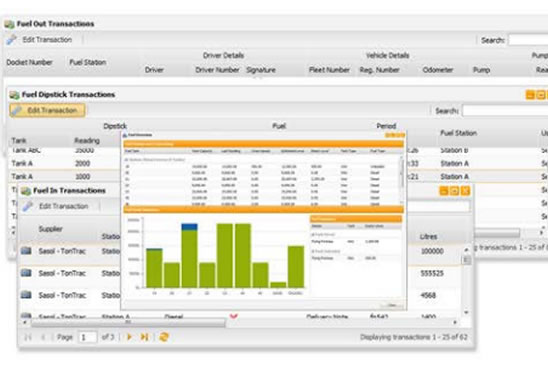Click the blue segment of the tallest chart bar
This screenshot has width=548, height=365.
click(189, 227)
